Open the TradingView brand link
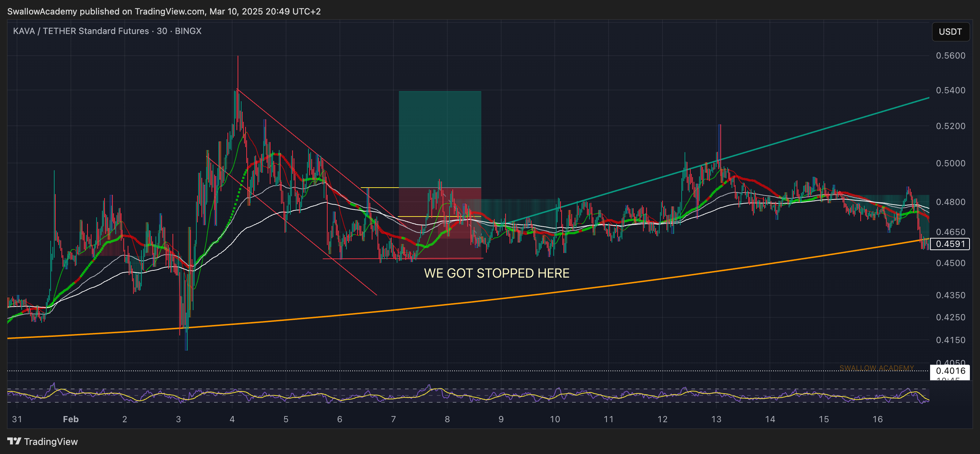The width and height of the screenshot is (980, 454). pyautogui.click(x=43, y=441)
